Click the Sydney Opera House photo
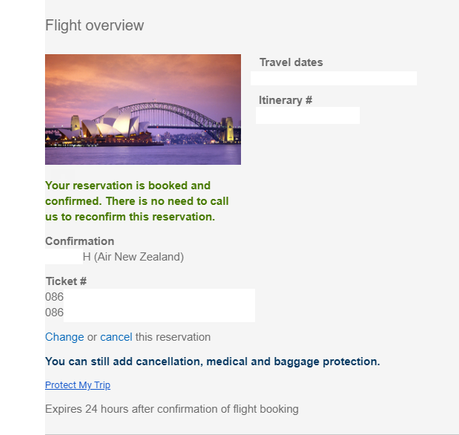The image size is (459, 435). tap(143, 109)
